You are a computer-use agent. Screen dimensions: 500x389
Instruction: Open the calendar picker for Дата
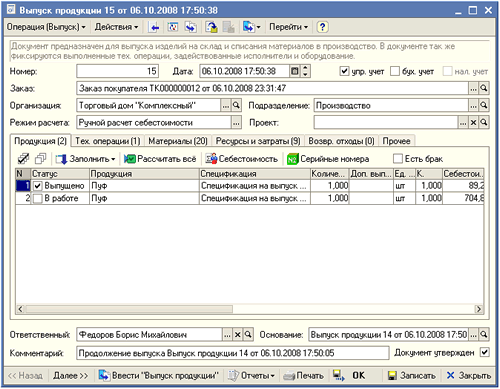294,71
